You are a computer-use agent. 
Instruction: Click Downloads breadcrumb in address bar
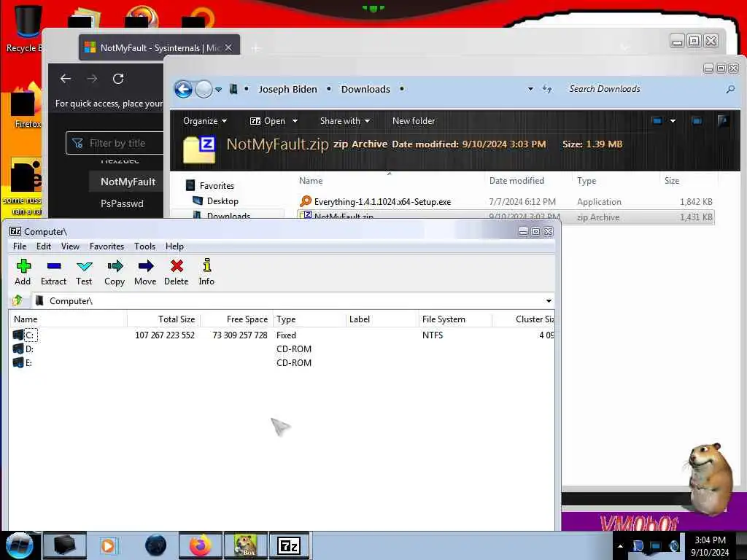tap(365, 89)
